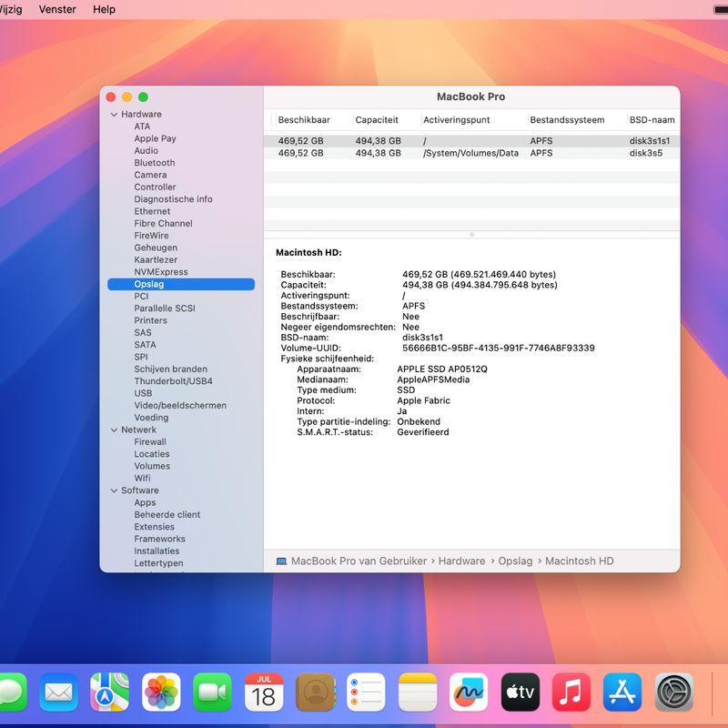
Task: Select the disk3s1s1 volume row
Action: point(471,141)
